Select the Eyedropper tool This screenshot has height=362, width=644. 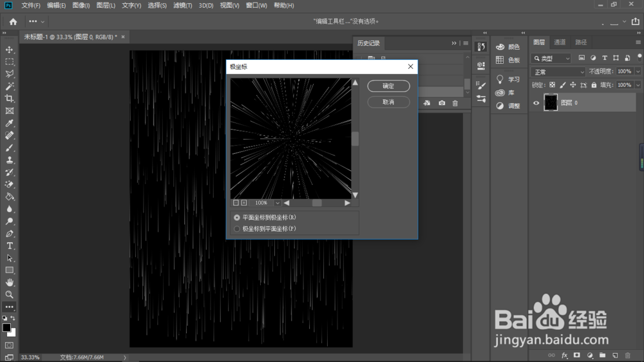(x=10, y=123)
